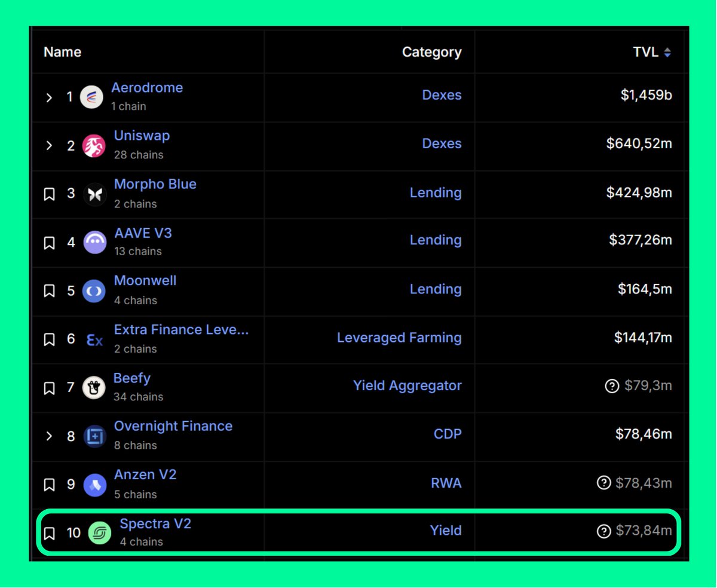Open Lending category in AAVE V3 row

coord(436,240)
